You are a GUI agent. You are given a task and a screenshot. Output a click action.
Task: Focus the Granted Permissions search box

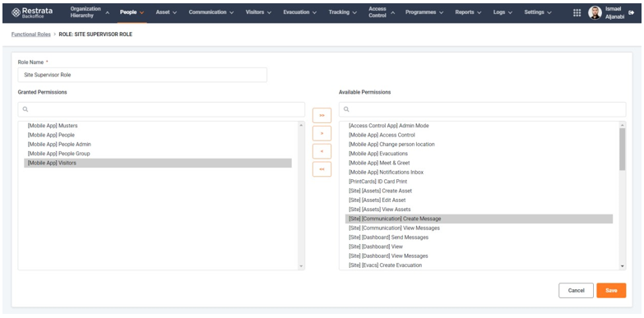(x=161, y=109)
